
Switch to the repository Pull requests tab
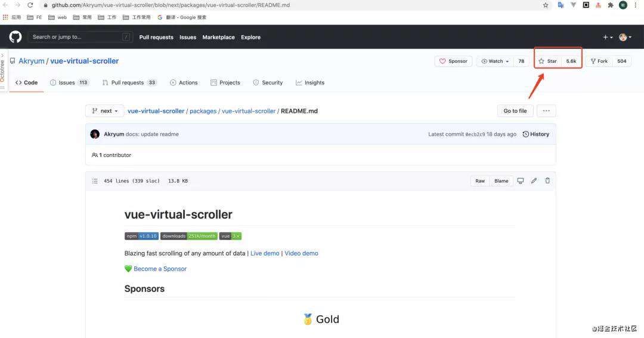[x=129, y=82]
